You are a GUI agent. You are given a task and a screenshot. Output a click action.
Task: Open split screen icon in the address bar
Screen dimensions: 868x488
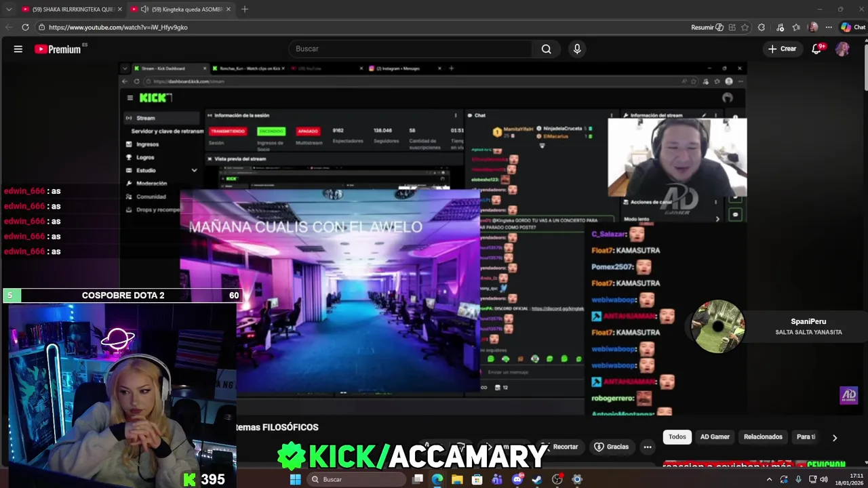pos(732,27)
